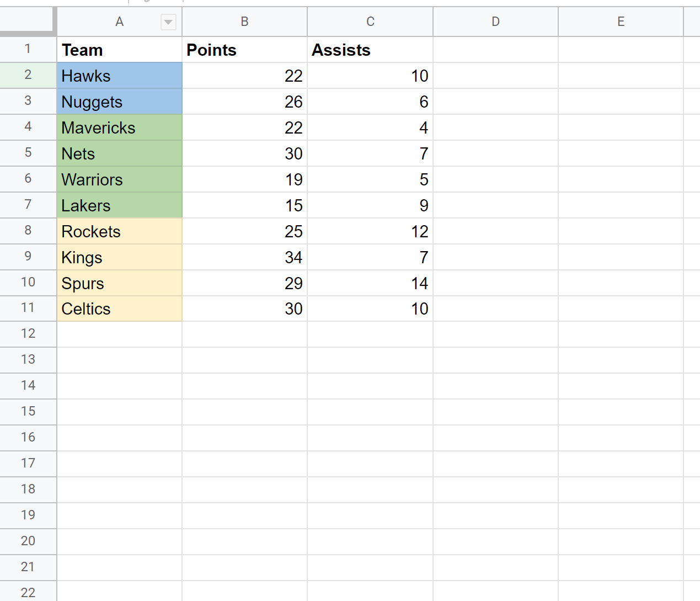Click the Points value 34 for Kings
This screenshot has width=700, height=601.
pos(244,257)
